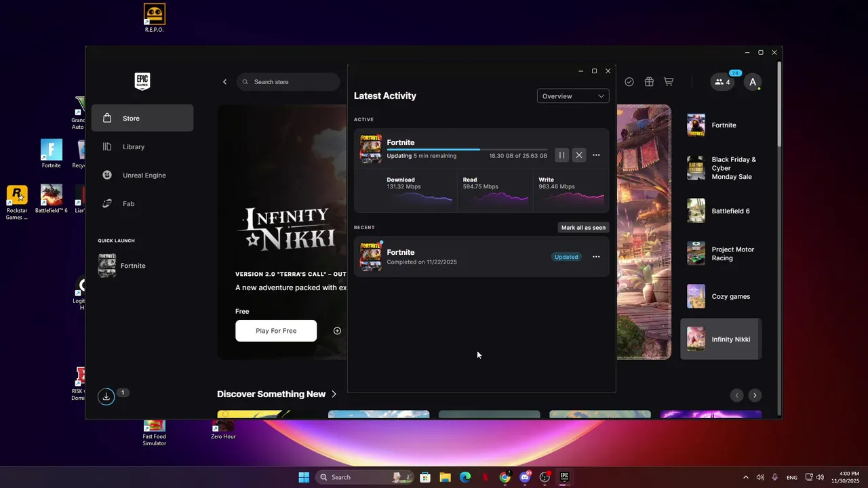Screen dimensions: 868x488
Task: Open Fast Food Simulator desktop shortcut
Action: (x=155, y=433)
